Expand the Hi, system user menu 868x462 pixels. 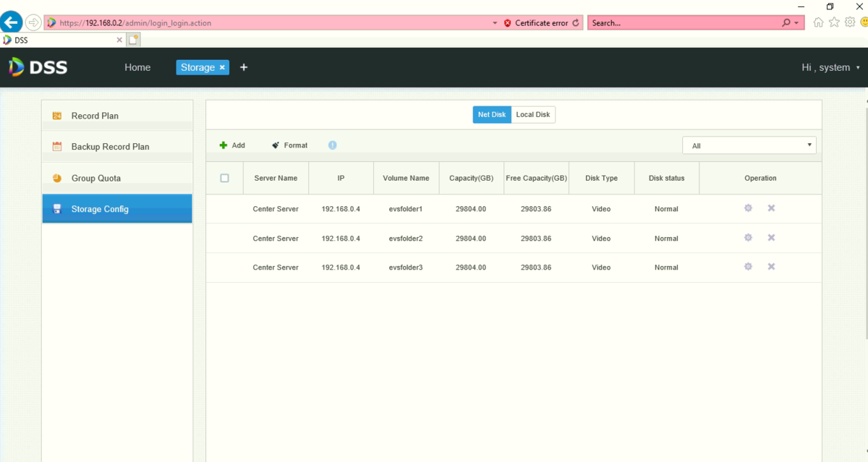(x=830, y=67)
